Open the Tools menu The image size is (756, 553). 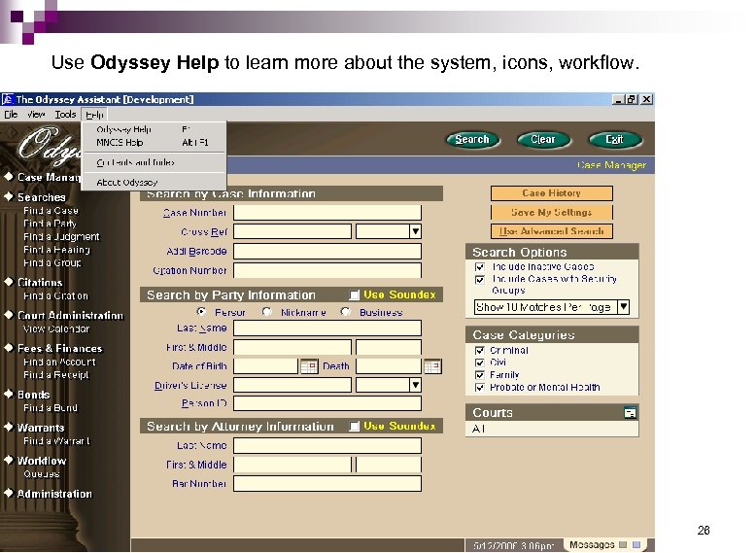65,115
